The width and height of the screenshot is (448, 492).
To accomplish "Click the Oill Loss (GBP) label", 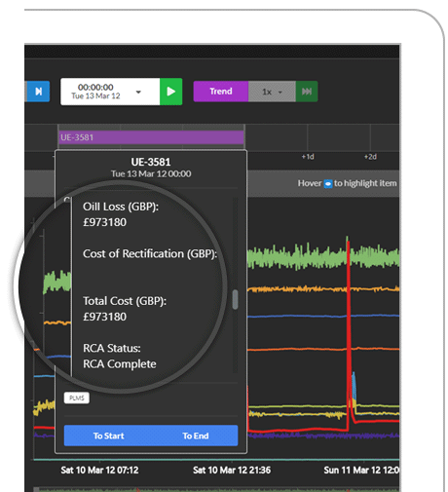I will pyautogui.click(x=121, y=207).
